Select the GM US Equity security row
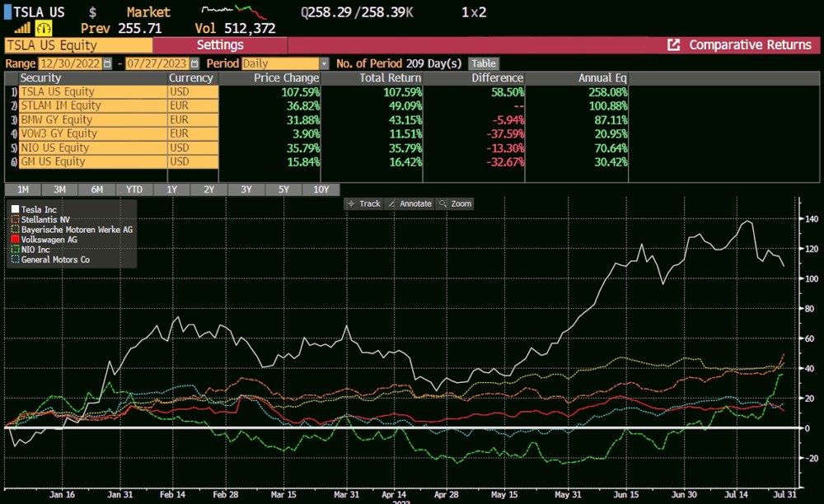The width and height of the screenshot is (824, 504). [93, 161]
